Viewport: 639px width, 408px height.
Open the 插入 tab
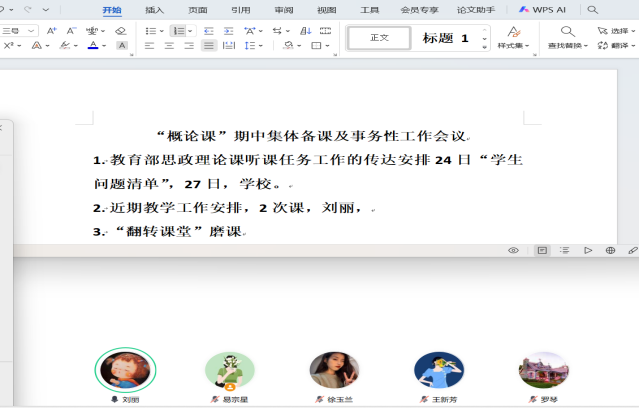[x=154, y=9]
